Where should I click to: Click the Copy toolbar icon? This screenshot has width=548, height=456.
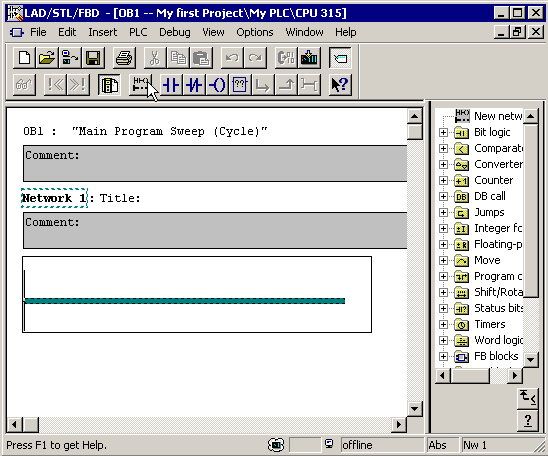click(178, 58)
